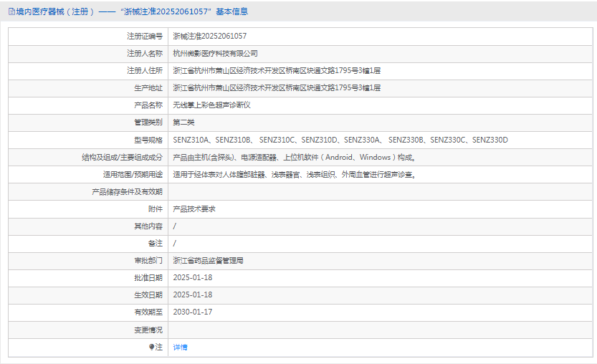Screen dimensions: 597x364
Task: Click the 备注 label
Action: 156,244
